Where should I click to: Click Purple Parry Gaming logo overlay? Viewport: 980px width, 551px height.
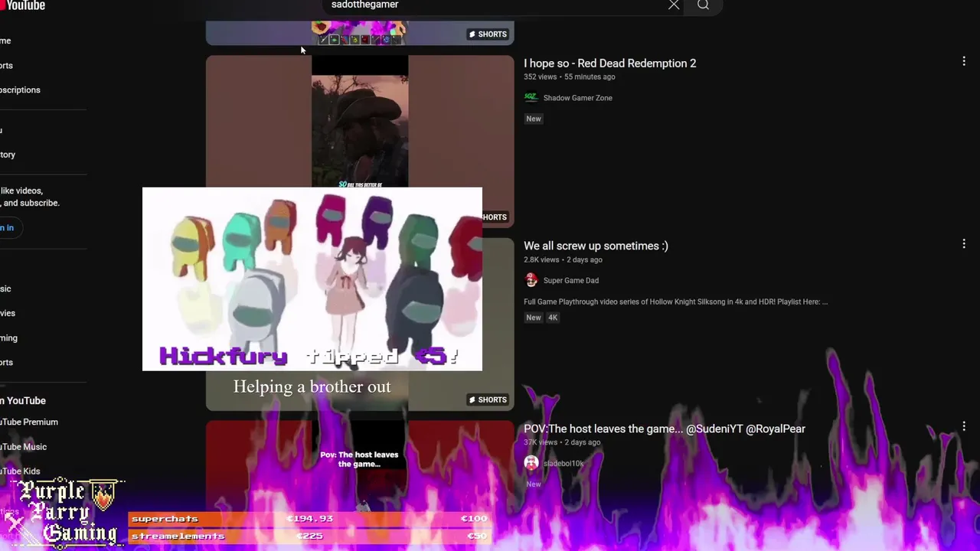pyautogui.click(x=65, y=511)
